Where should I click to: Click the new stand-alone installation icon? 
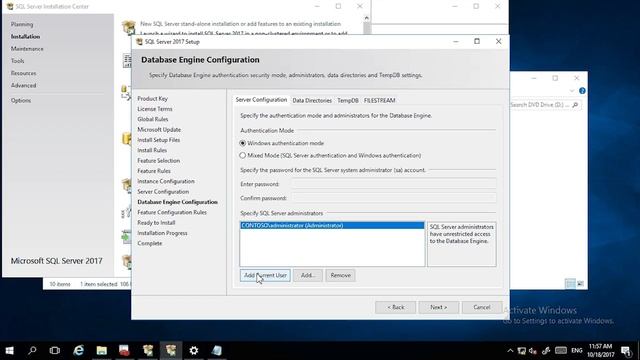pos(128,27)
